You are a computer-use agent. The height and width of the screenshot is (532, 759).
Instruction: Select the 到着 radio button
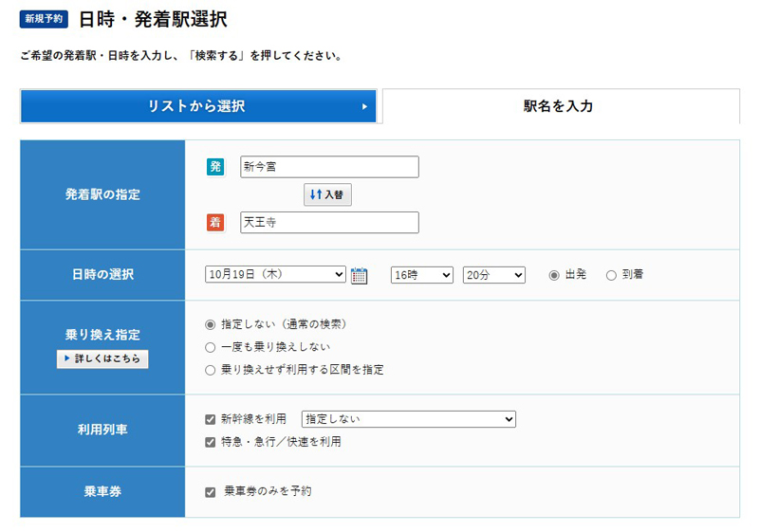pos(611,275)
